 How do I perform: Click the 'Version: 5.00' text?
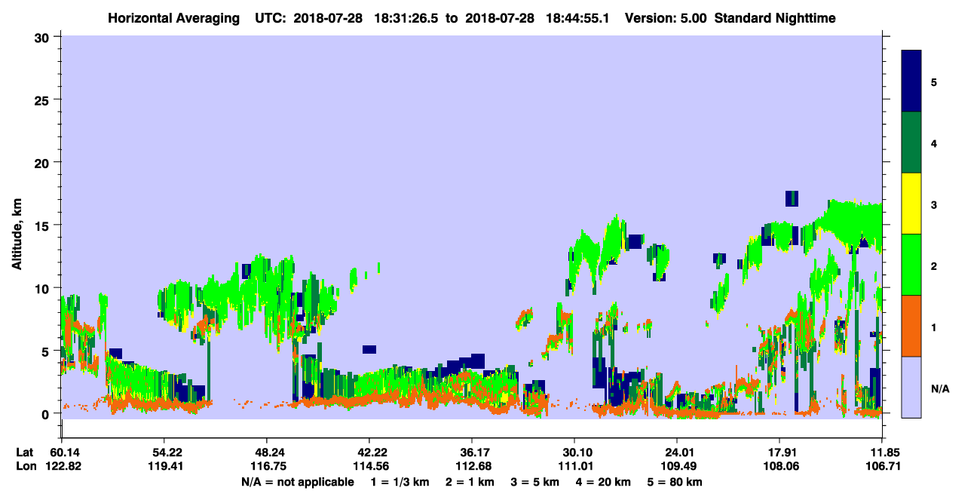666,17
